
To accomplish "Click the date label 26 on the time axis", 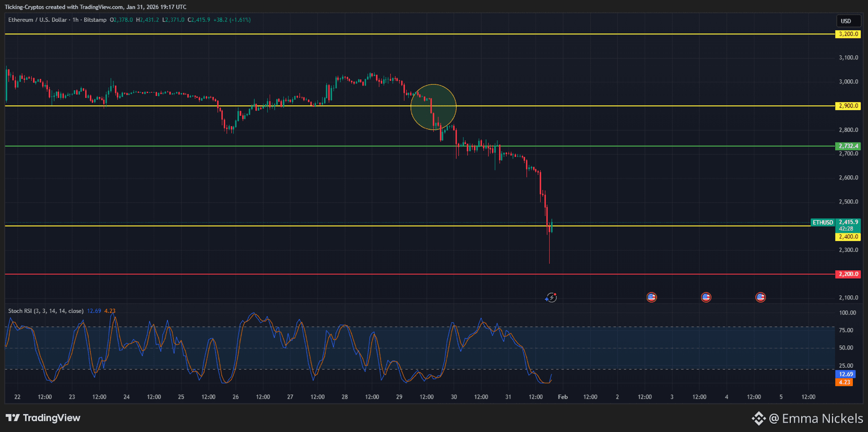I will 235,397.
